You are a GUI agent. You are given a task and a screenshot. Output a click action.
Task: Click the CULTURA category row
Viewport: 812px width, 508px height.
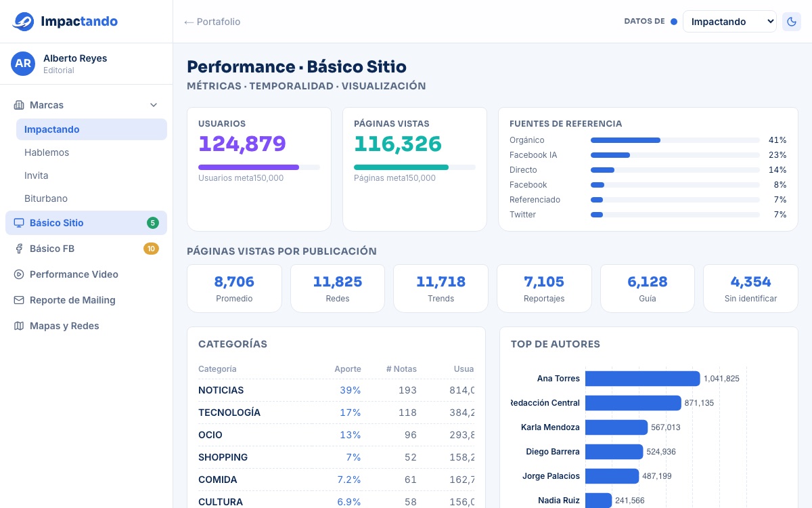click(x=336, y=501)
